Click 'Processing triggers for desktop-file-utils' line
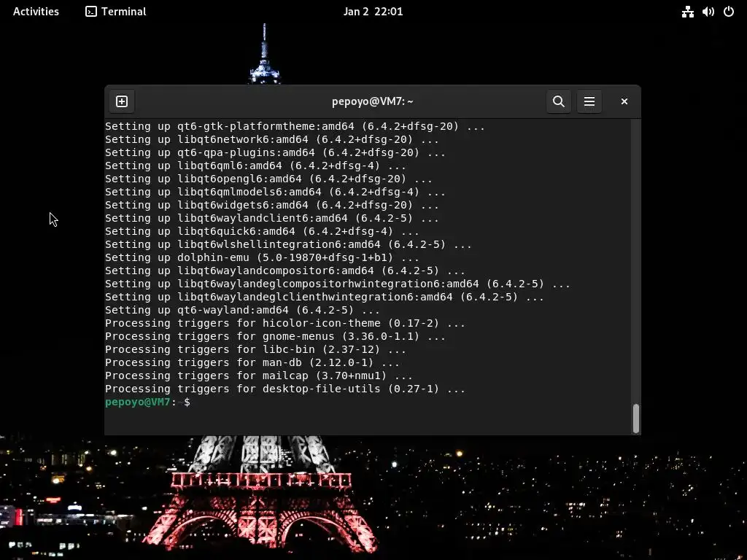 pyautogui.click(x=285, y=389)
